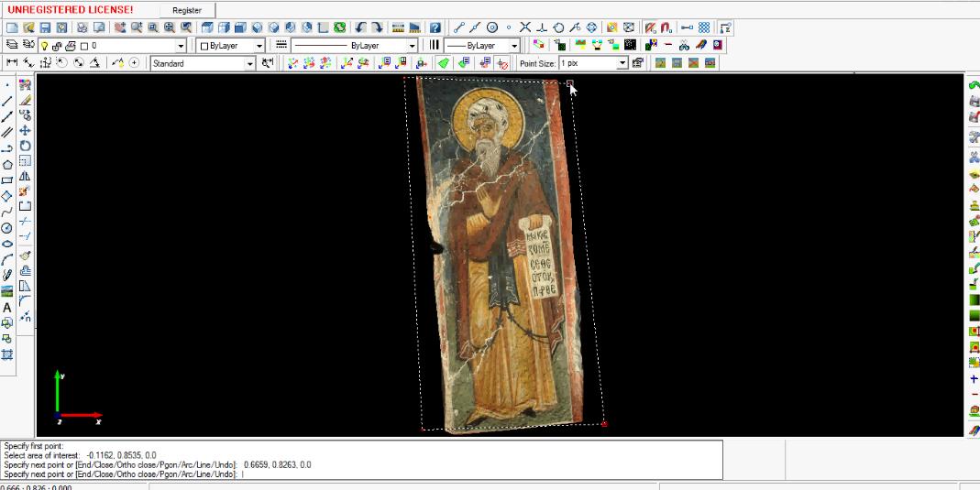
Task: Select the arc tool
Action: (x=7, y=260)
